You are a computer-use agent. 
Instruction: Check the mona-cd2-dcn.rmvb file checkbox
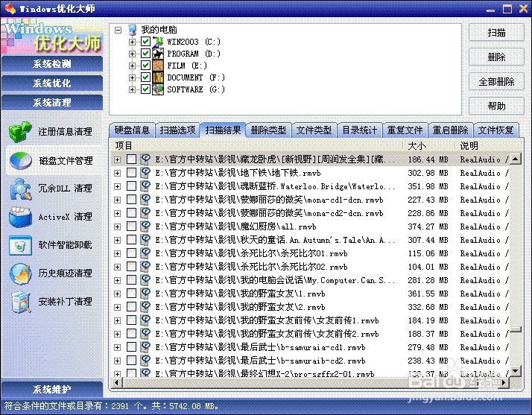coord(131,213)
